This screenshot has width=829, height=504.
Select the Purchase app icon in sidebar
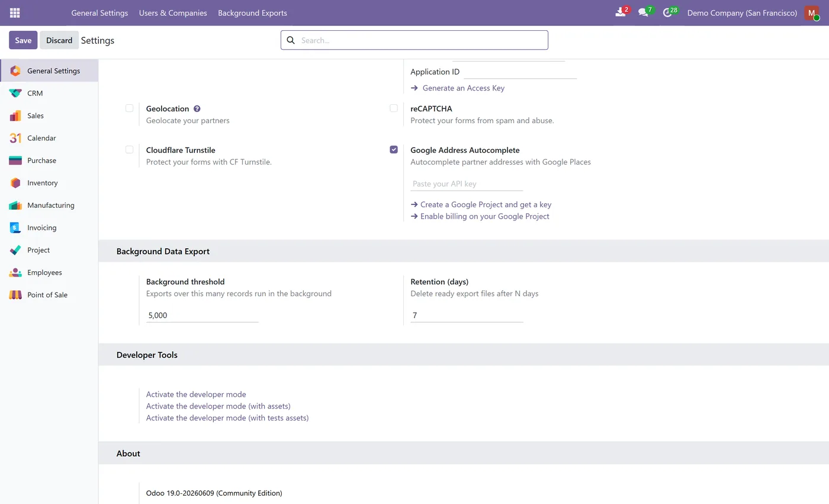[15, 160]
